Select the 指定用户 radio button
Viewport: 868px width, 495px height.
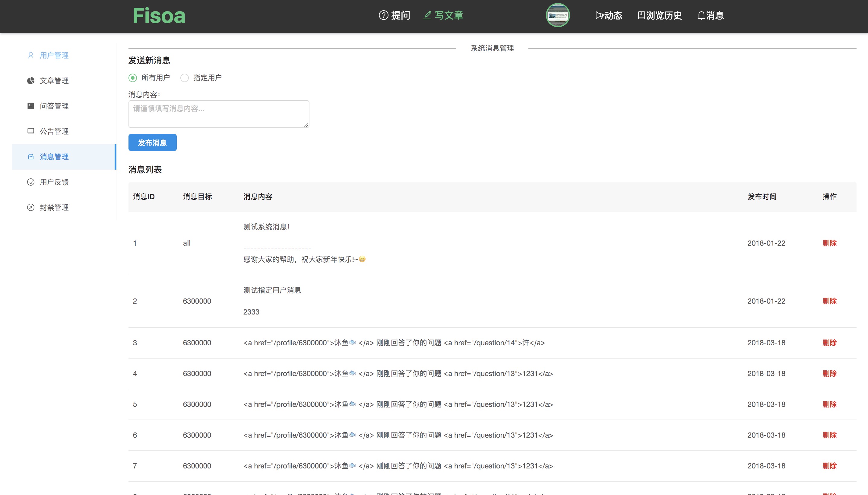(185, 78)
